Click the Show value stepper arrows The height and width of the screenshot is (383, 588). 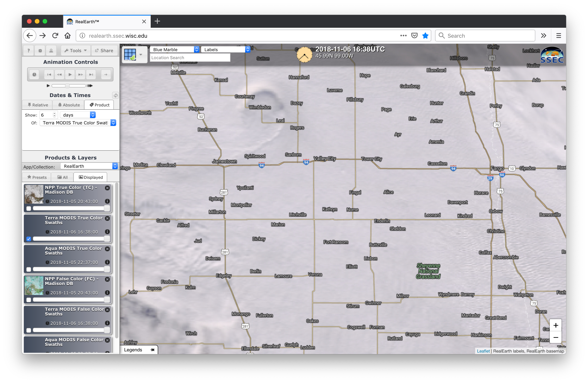(x=54, y=115)
